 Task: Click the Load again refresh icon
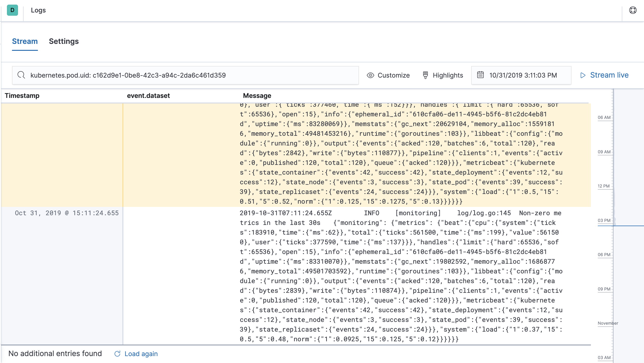(117, 354)
